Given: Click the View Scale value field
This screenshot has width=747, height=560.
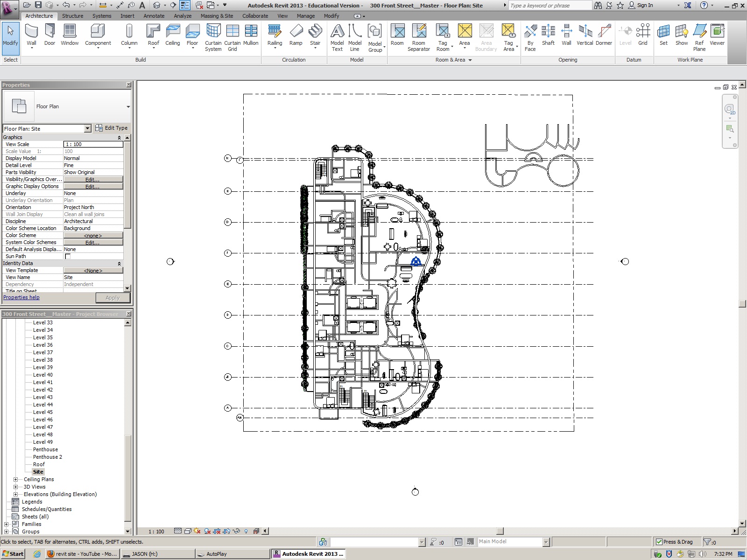Looking at the screenshot, I should [x=93, y=144].
